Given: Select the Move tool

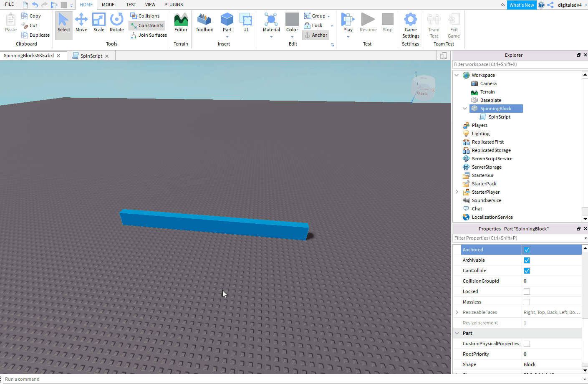Looking at the screenshot, I should coord(81,23).
